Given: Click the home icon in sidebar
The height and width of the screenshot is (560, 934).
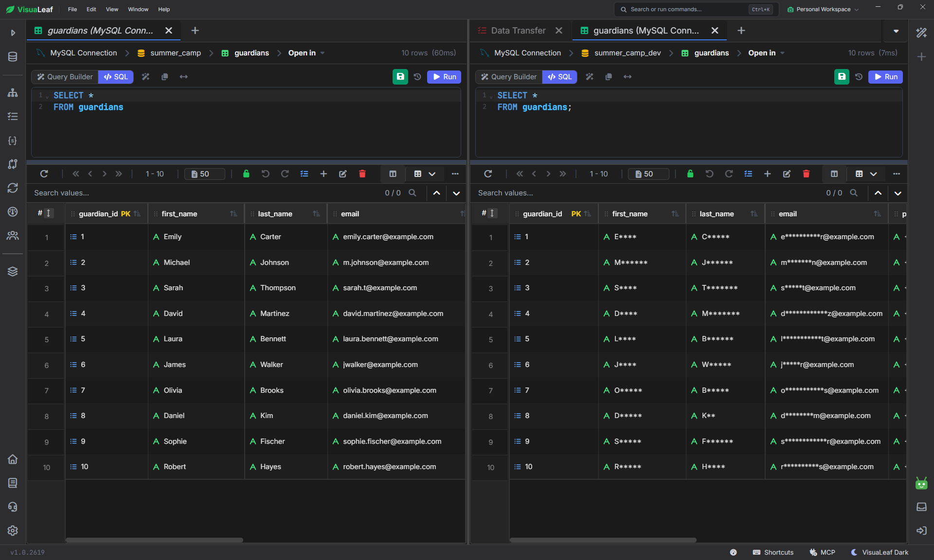Looking at the screenshot, I should tap(13, 459).
